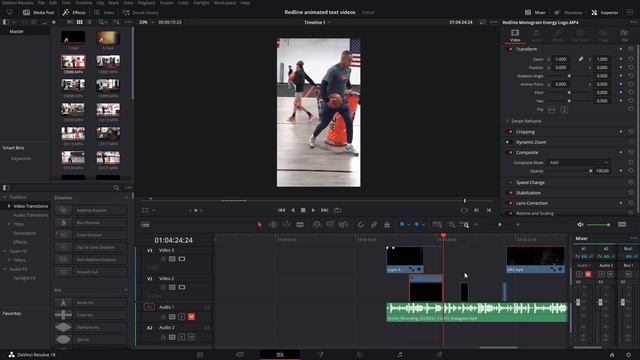This screenshot has height=360, width=640.
Task: Expand the Stabilization section
Action: click(x=528, y=193)
